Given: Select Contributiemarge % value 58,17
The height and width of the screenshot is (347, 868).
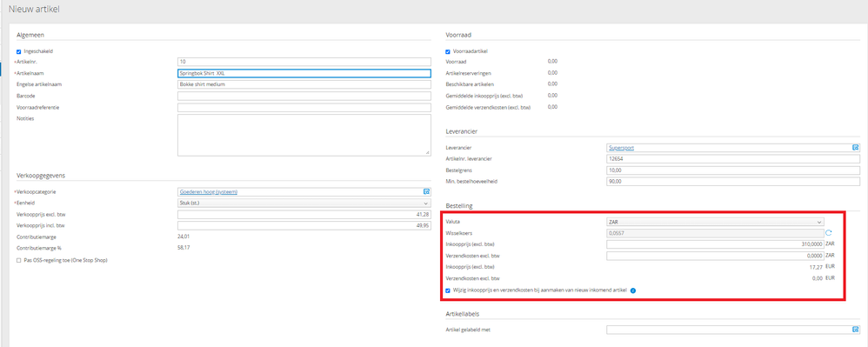Looking at the screenshot, I should [x=184, y=248].
